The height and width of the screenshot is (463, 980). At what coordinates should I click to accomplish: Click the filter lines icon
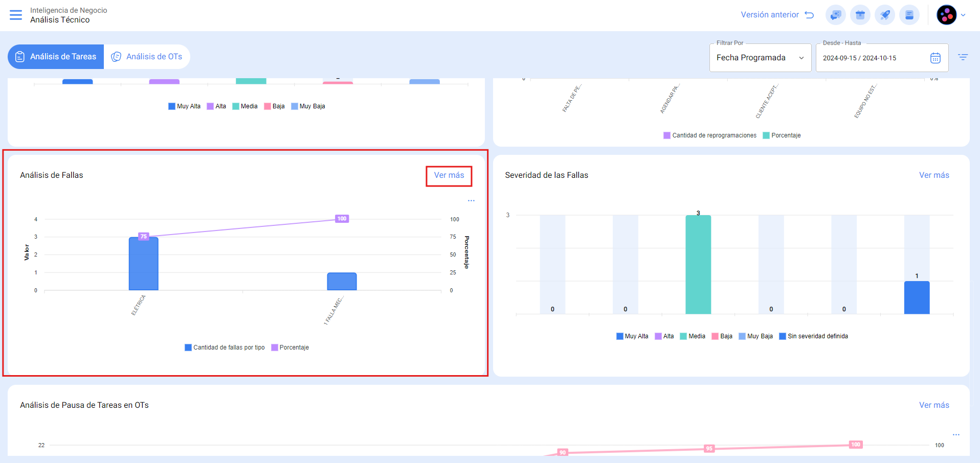963,57
